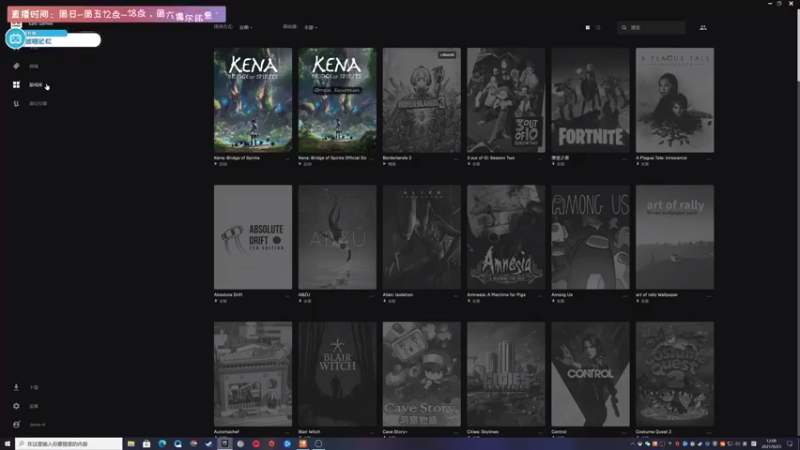Select the Control cover

click(x=590, y=374)
